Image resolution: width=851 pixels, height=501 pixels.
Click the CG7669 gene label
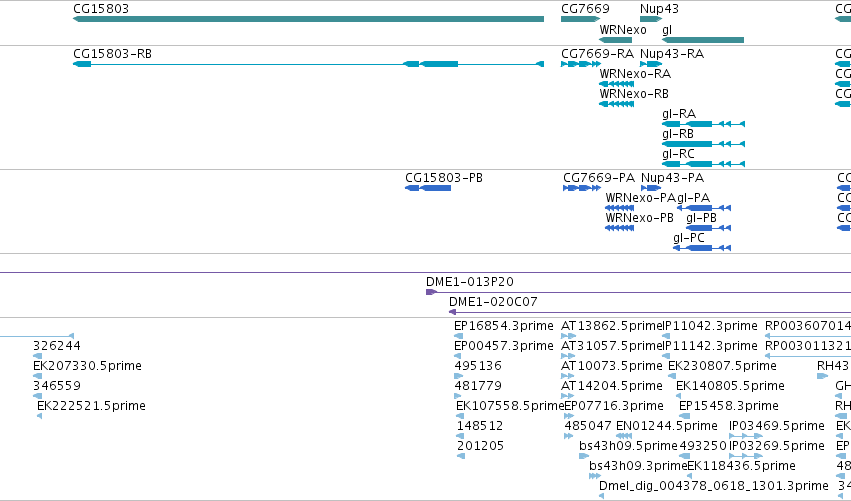tap(585, 9)
